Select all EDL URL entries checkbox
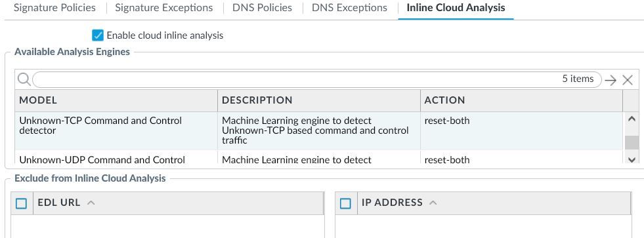Viewport: 644px width, 238px height. (21, 203)
